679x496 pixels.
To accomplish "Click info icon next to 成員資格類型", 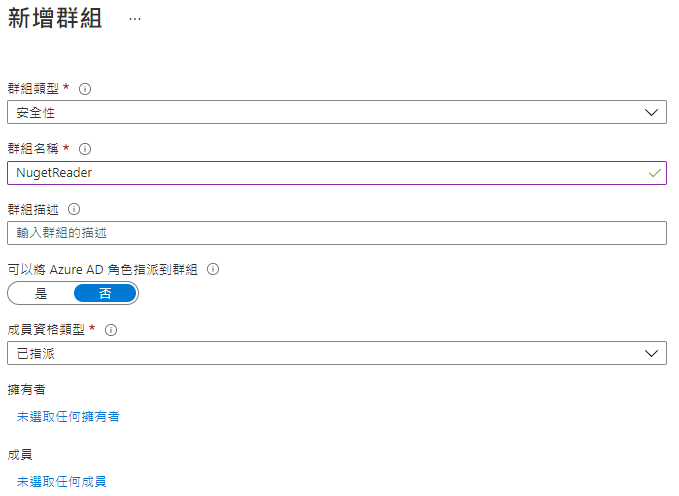I will click(x=111, y=330).
